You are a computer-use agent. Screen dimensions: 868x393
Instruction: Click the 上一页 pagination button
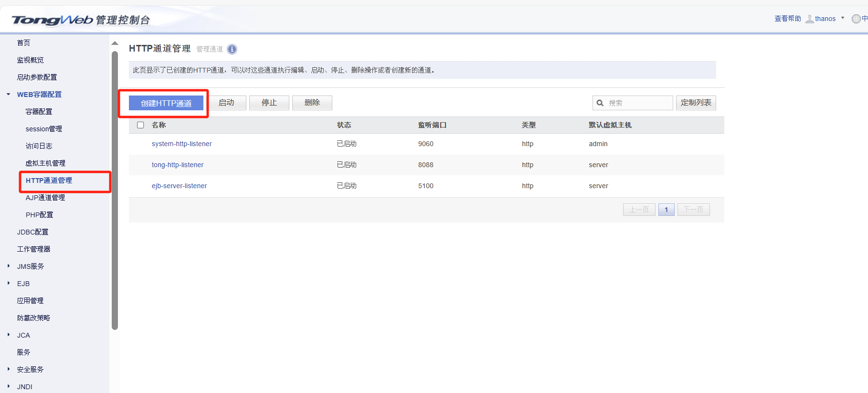click(x=639, y=210)
